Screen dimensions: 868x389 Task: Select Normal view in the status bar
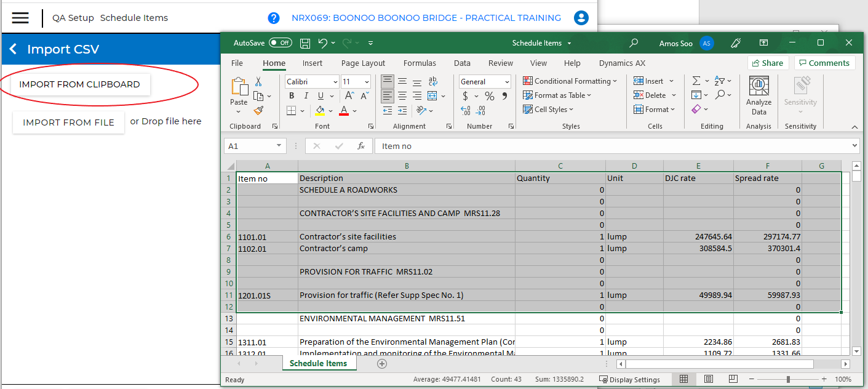pyautogui.click(x=684, y=379)
